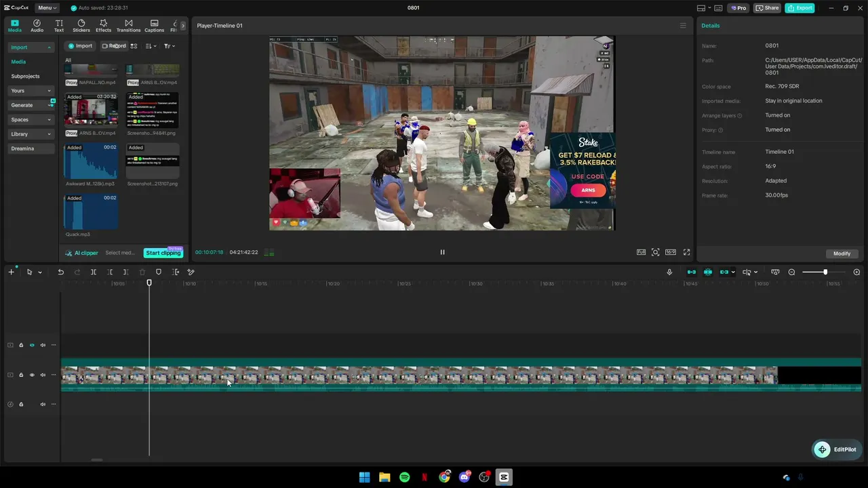Zoom out the timeline with minus icon

[791, 272]
